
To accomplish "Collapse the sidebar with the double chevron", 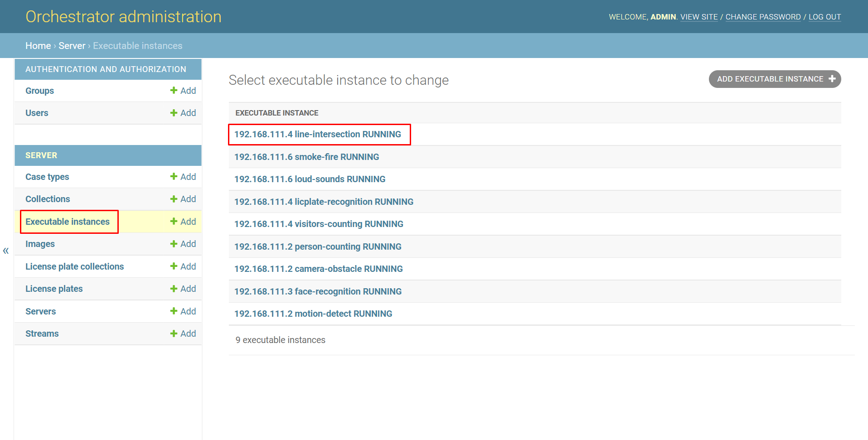I will (6, 251).
